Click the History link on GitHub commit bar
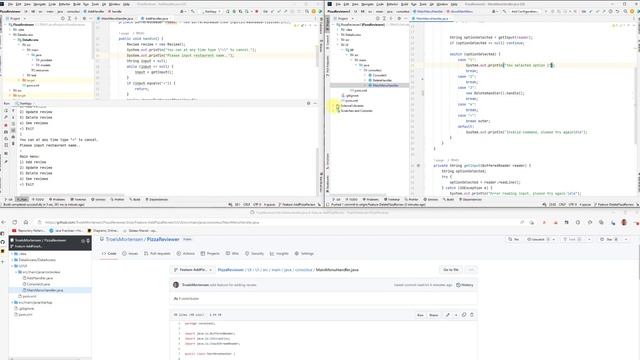 coord(465,285)
